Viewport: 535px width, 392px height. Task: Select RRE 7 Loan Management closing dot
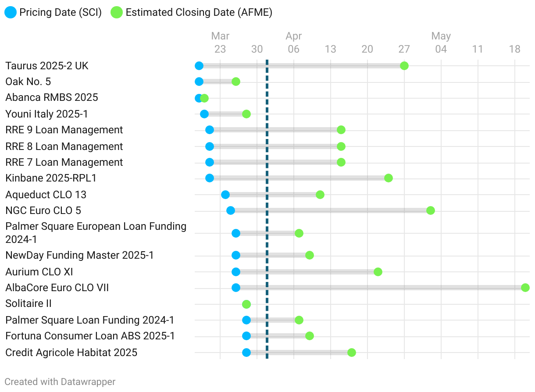[x=341, y=162]
